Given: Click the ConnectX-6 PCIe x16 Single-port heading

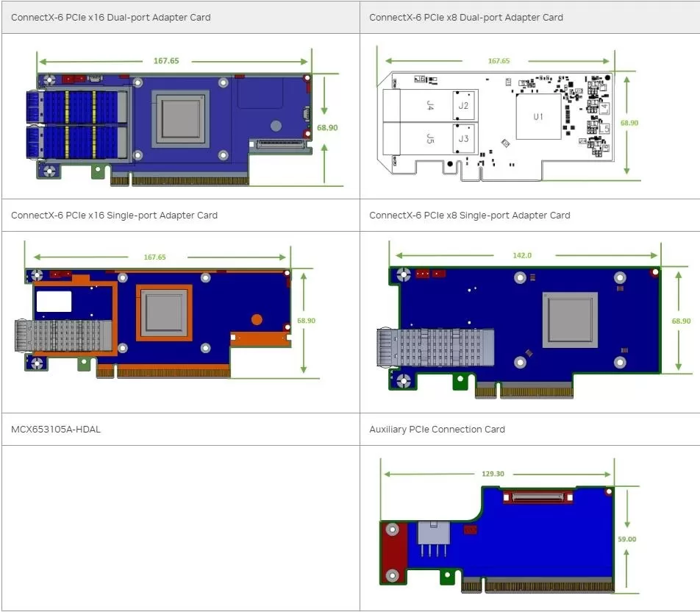Looking at the screenshot, I should (114, 216).
